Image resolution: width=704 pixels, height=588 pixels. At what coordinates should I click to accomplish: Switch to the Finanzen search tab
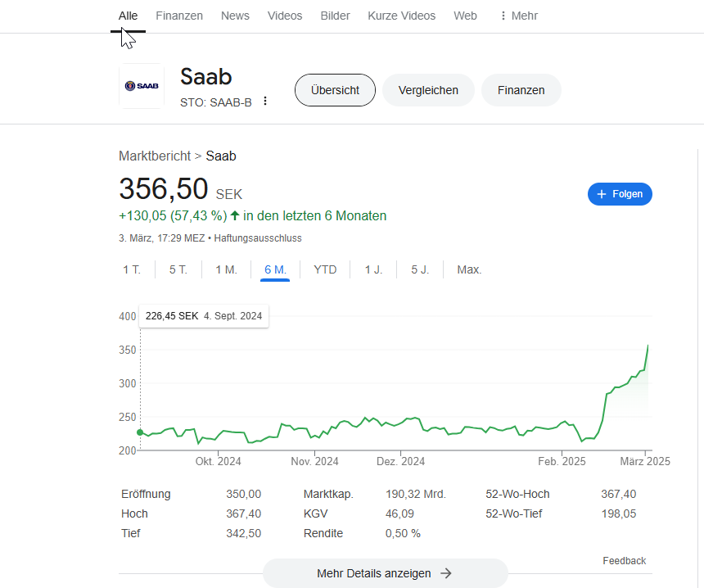tap(179, 16)
